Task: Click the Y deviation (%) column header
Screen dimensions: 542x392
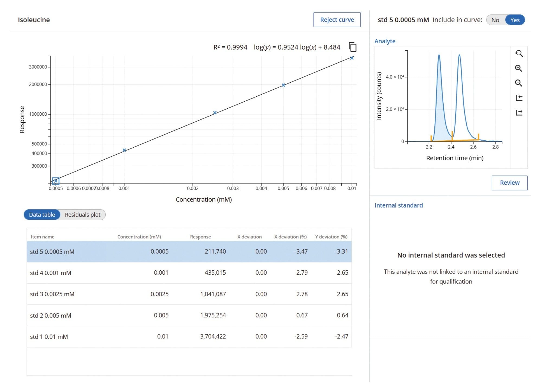Action: [x=331, y=237]
